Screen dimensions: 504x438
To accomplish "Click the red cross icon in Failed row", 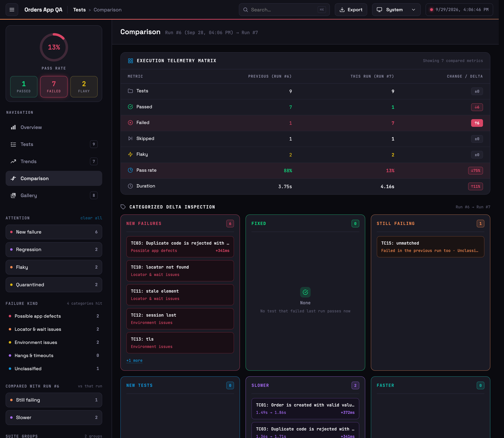I will point(130,123).
